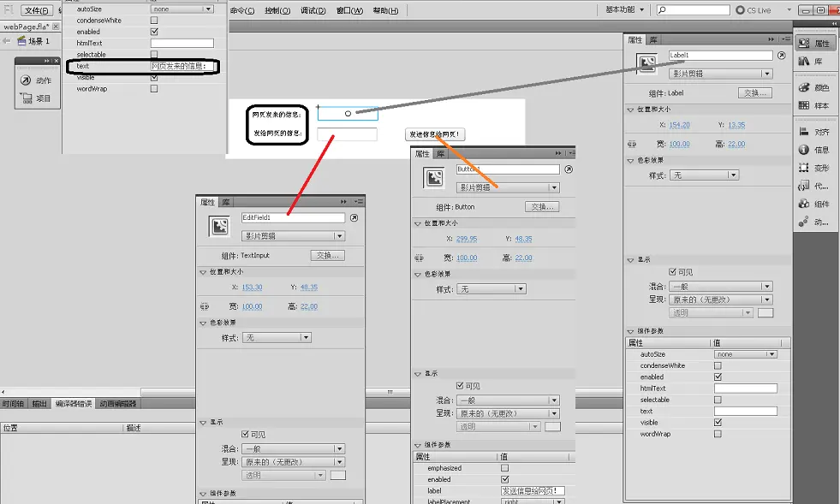840x504 pixels.
Task: Toggle width-height lock icon in Button panel
Action: pos(419,258)
